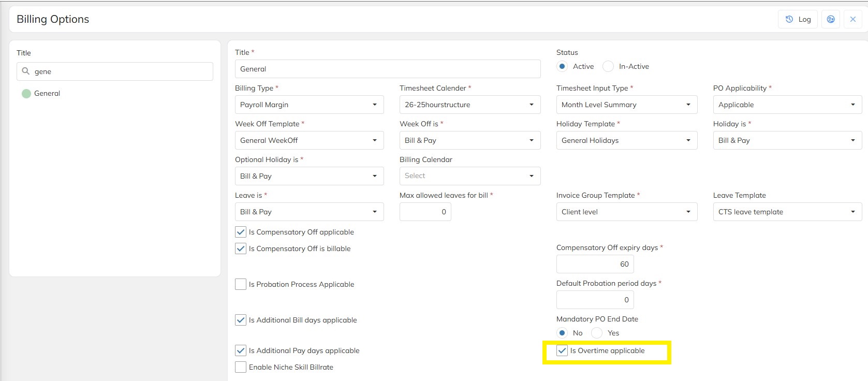Focus the Compensatory Off expiry days field
Screen dimensions: 868x381
coord(595,264)
